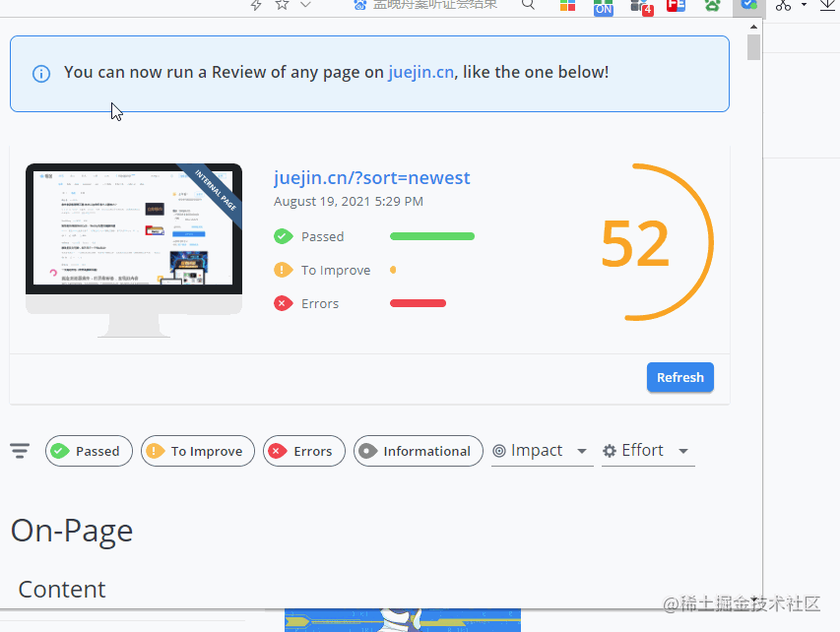Click the green Passed progress bar
The image size is (840, 632).
click(432, 236)
